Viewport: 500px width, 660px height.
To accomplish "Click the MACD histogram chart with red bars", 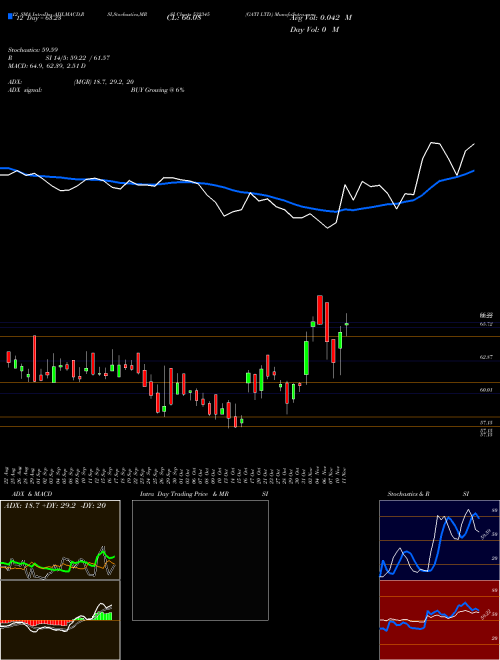I will pos(60,620).
